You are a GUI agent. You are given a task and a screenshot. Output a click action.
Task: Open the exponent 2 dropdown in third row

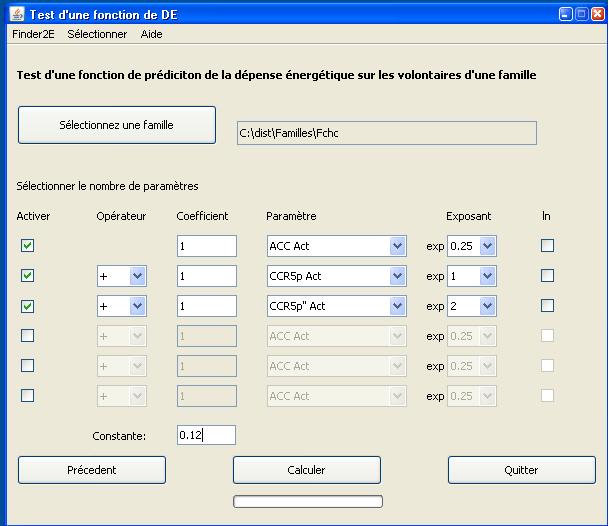coord(487,306)
